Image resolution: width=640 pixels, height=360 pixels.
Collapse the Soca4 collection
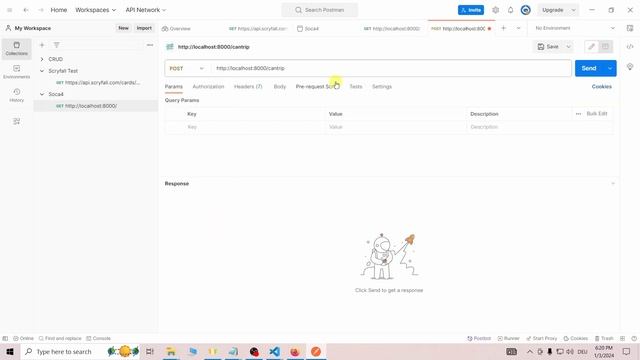[42, 94]
